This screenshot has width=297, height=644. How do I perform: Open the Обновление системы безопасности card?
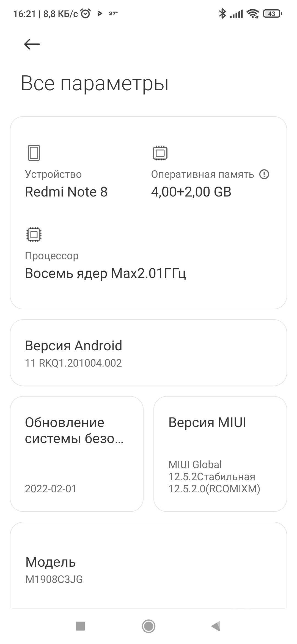click(x=77, y=454)
